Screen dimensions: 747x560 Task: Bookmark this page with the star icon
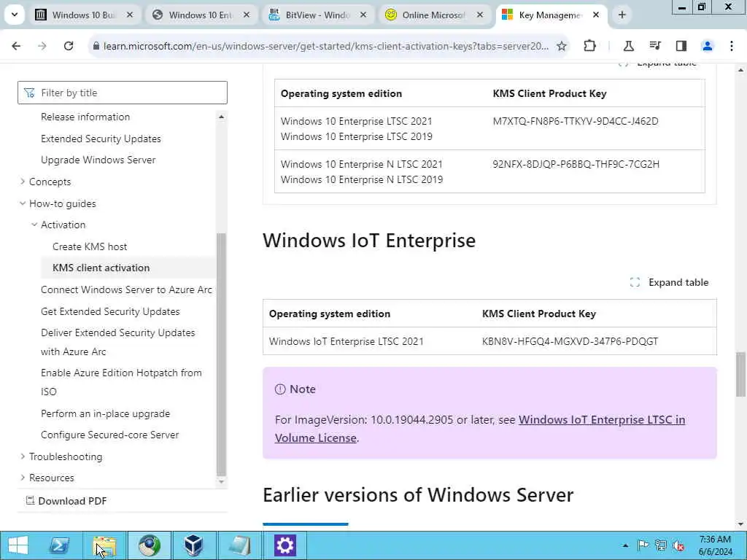(x=562, y=46)
